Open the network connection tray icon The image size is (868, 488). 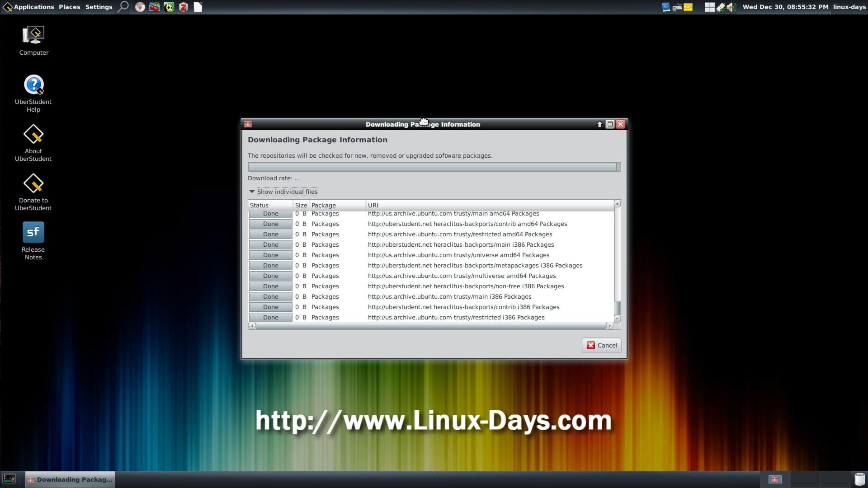pos(721,7)
